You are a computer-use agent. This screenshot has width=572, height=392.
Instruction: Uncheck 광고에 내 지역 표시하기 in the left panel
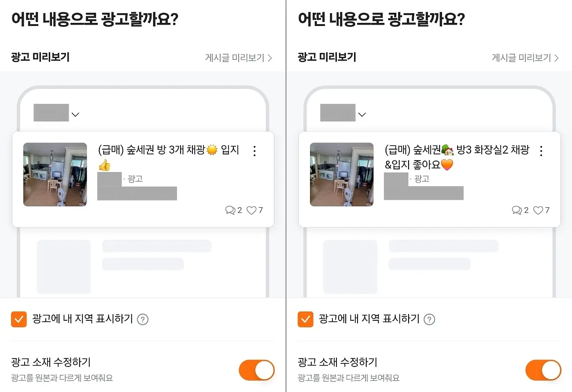18,319
